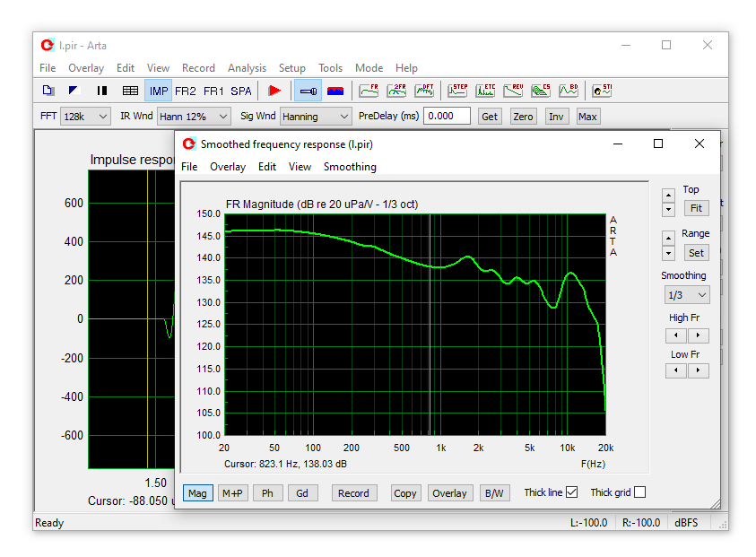This screenshot has width=756, height=557.
Task: Click the Copy button
Action: [405, 492]
